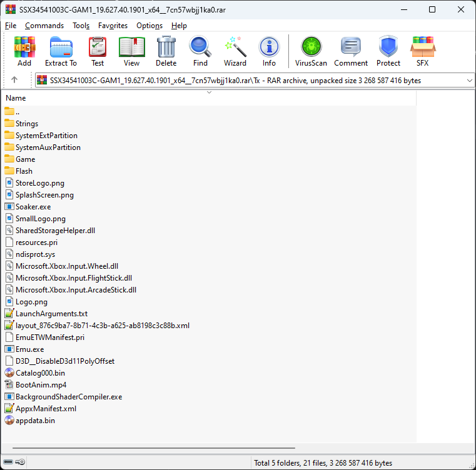476x470 pixels.
Task: Select Logo.png
Action: [x=26, y=302]
